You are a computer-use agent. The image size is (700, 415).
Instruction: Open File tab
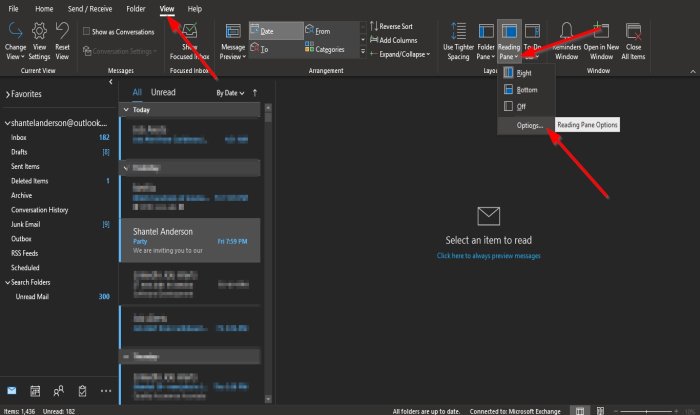[x=13, y=8]
